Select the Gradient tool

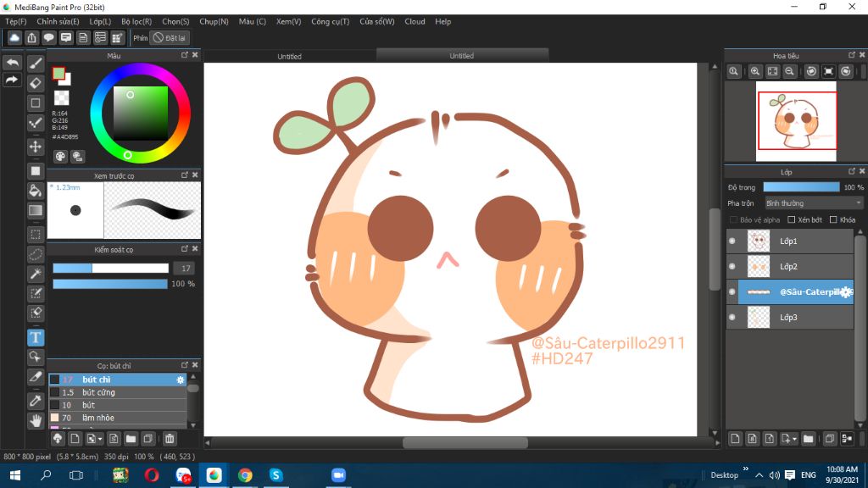coord(36,210)
